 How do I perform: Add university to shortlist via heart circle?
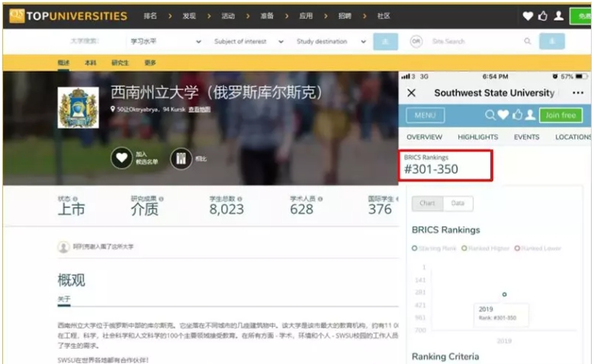coord(121,158)
